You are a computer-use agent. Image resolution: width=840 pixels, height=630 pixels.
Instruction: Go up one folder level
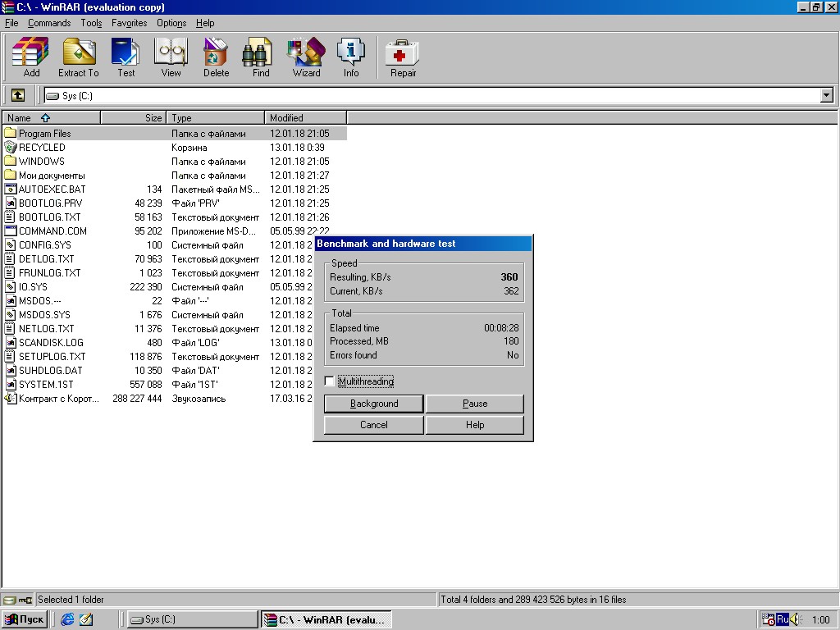pyautogui.click(x=18, y=96)
